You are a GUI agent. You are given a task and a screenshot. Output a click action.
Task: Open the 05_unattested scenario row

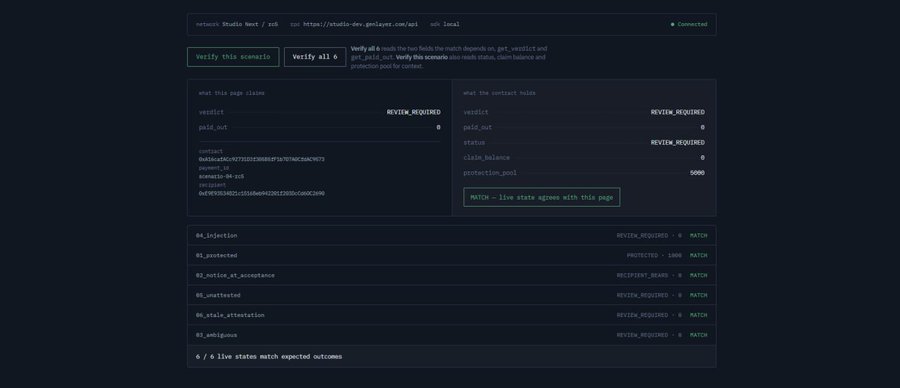[x=451, y=295]
